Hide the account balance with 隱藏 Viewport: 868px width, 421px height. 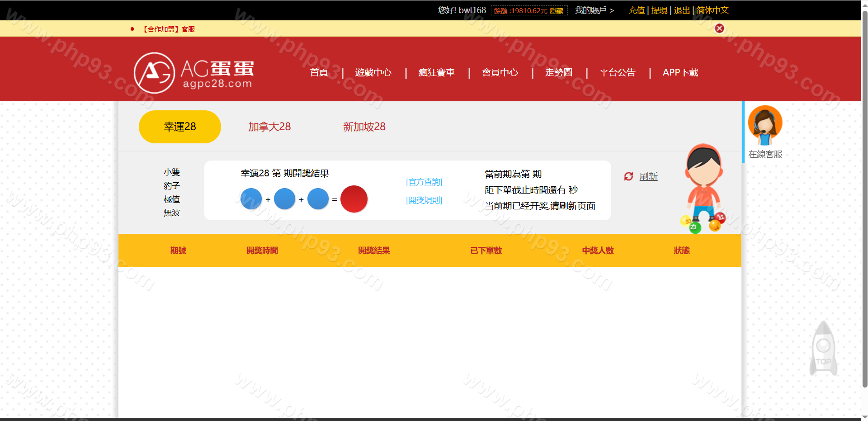pos(556,11)
